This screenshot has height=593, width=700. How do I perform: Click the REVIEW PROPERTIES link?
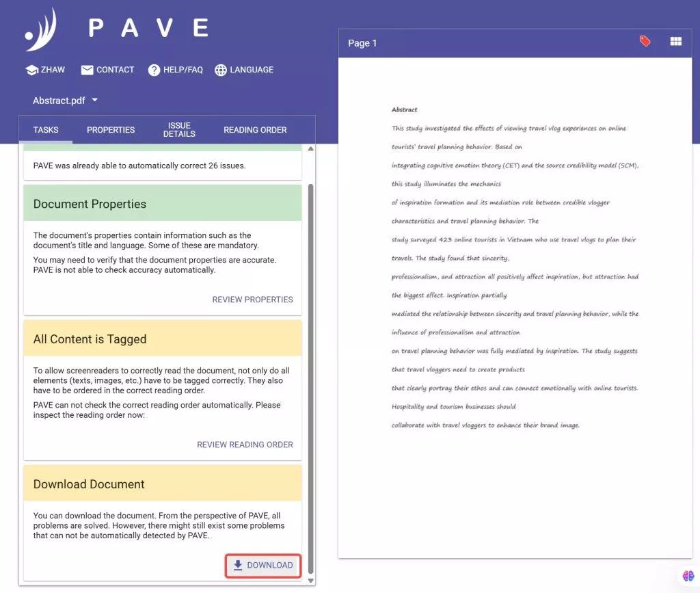coord(252,300)
